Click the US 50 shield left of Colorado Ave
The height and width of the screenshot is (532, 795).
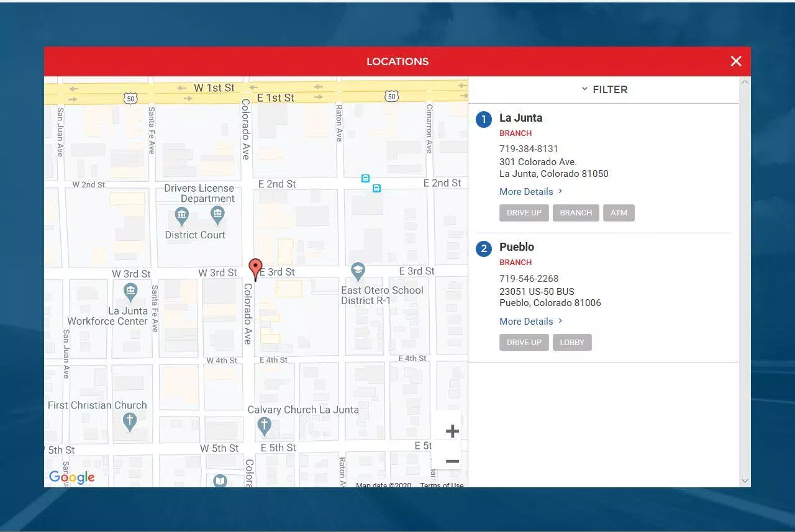point(130,98)
